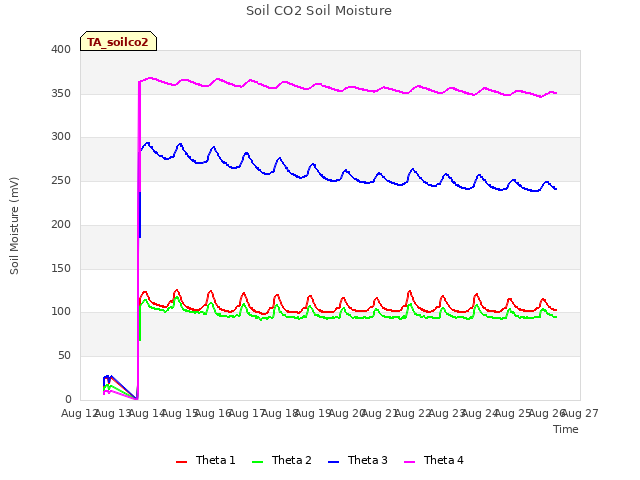Click the 400 y-axis tick label

point(61,49)
